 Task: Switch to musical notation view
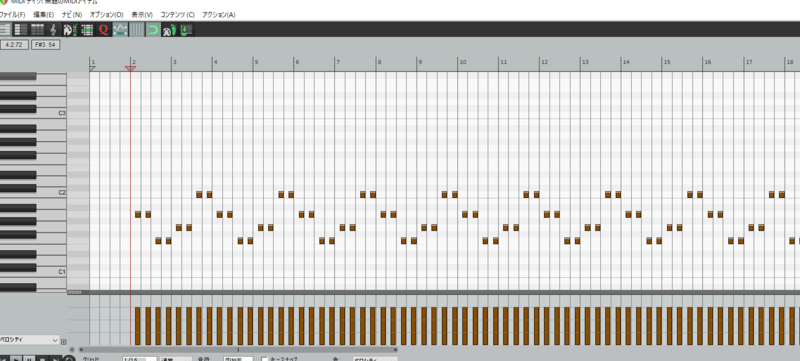pos(54,30)
